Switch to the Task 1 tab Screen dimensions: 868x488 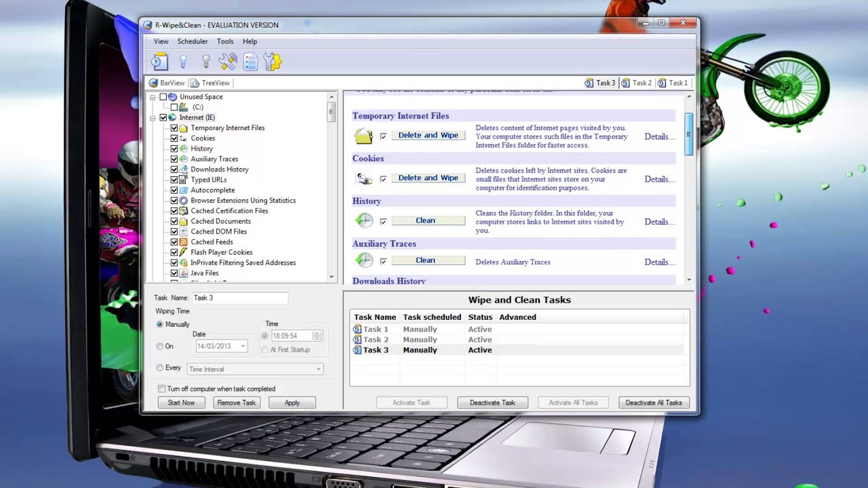pos(673,83)
